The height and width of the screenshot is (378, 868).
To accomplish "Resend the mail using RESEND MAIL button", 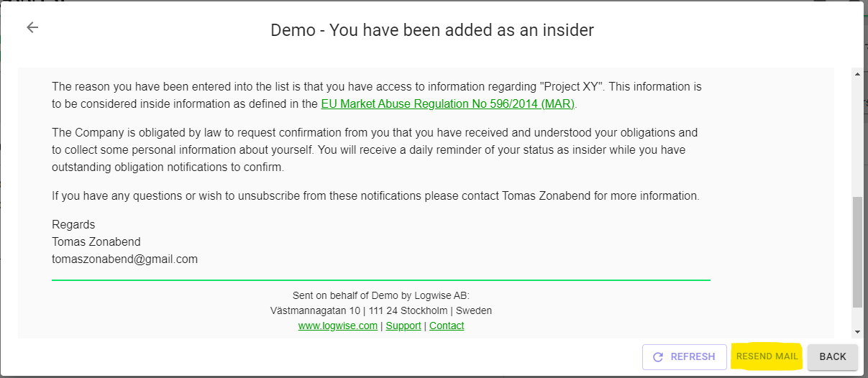I will pos(767,356).
